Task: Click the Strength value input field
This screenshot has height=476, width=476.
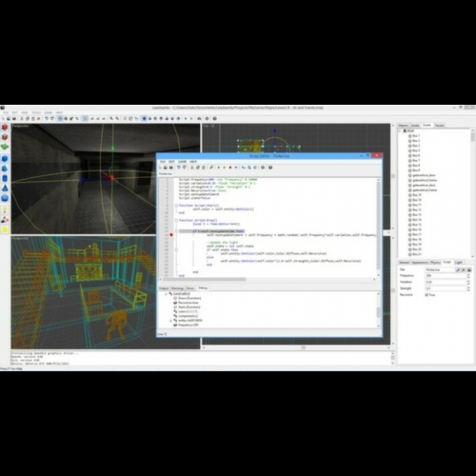Action: point(446,288)
